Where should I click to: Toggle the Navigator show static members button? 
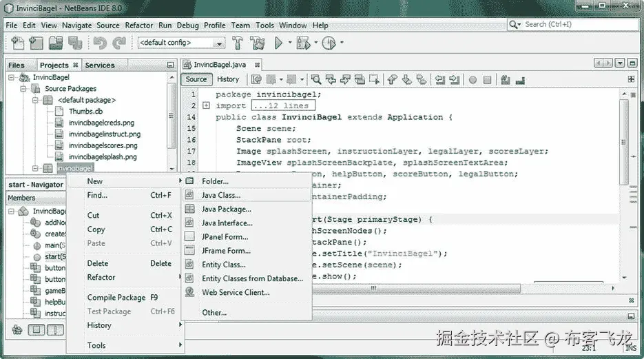pyautogui.click(x=55, y=329)
